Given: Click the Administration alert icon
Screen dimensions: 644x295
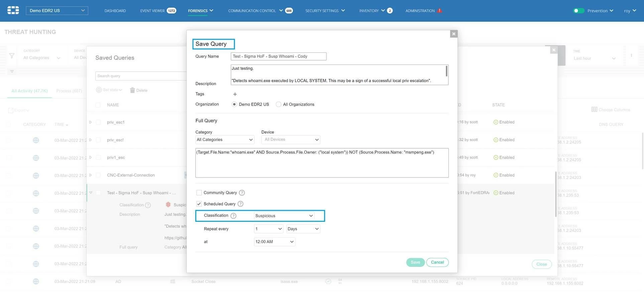Looking at the screenshot, I should pos(440,11).
